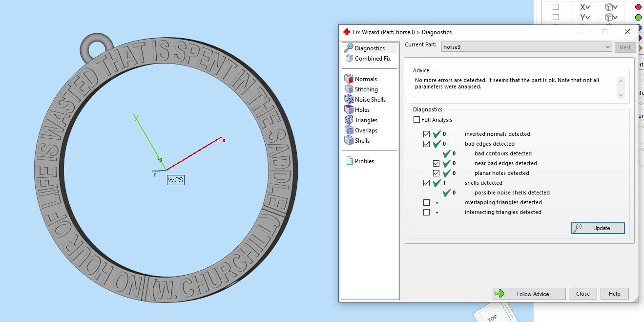The image size is (644, 322).
Task: Enable overlapping triangles detected checkbox
Action: pyautogui.click(x=426, y=202)
